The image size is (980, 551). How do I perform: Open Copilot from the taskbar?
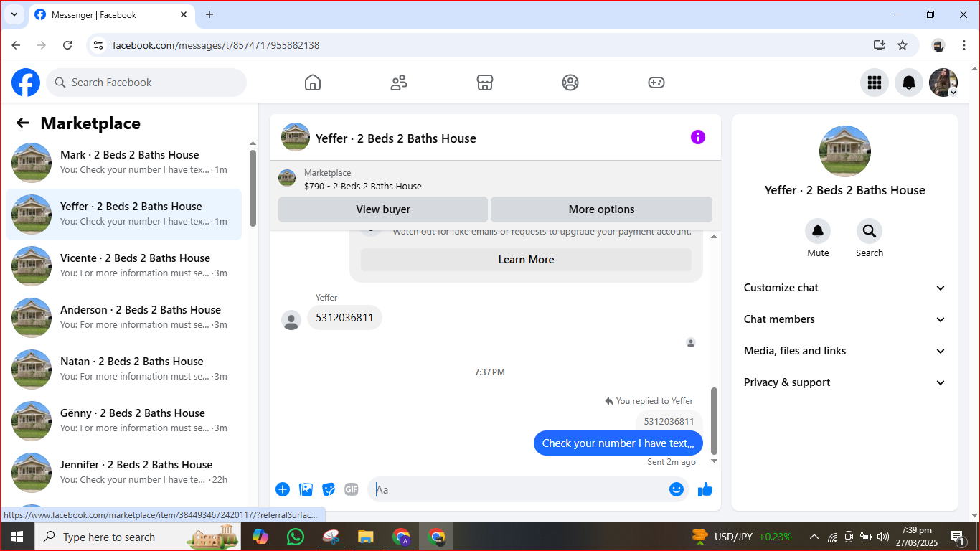click(x=260, y=537)
